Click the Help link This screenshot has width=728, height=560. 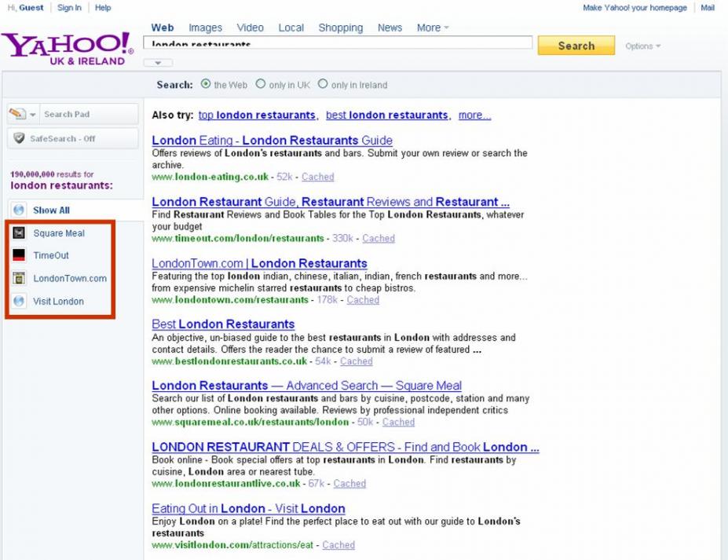point(103,7)
